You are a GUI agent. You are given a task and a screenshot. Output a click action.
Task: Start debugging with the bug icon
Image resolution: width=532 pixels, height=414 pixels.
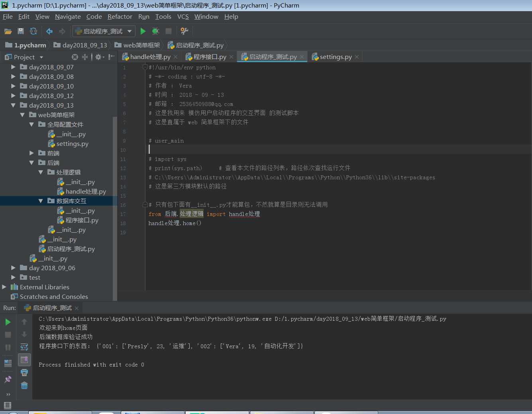point(155,31)
